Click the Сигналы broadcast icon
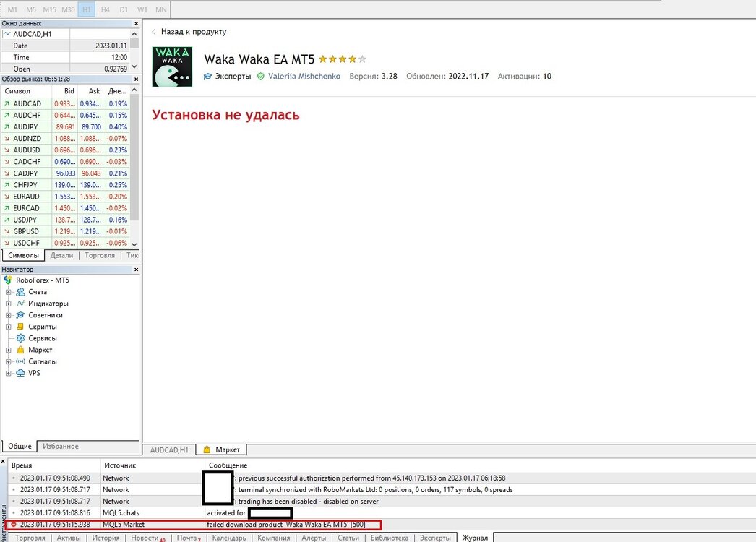The image size is (756, 542). [x=20, y=361]
